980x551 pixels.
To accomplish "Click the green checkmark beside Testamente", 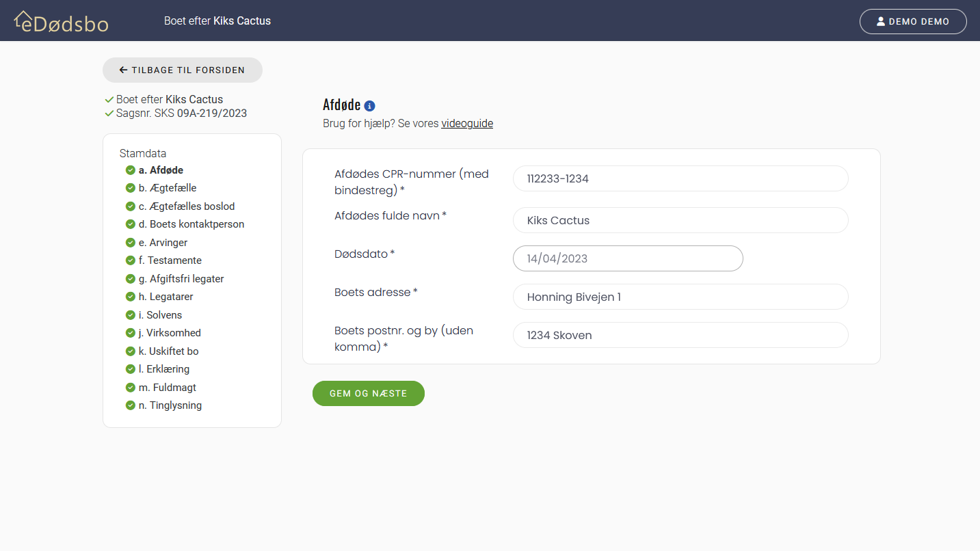I will [x=130, y=260].
